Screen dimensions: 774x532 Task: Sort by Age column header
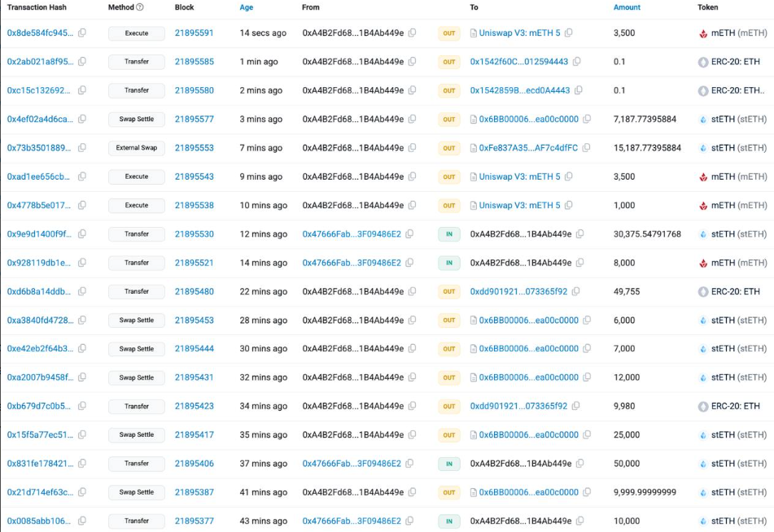247,7
